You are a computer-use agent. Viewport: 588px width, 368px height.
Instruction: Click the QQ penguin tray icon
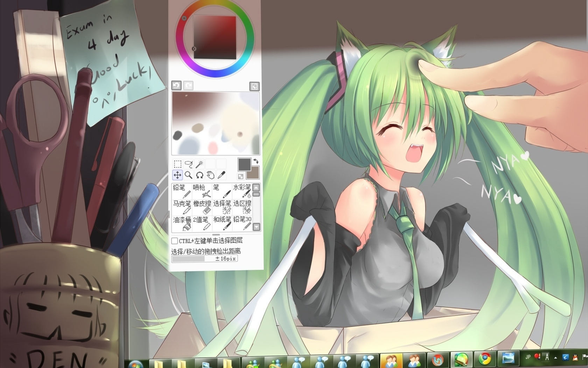(x=575, y=357)
